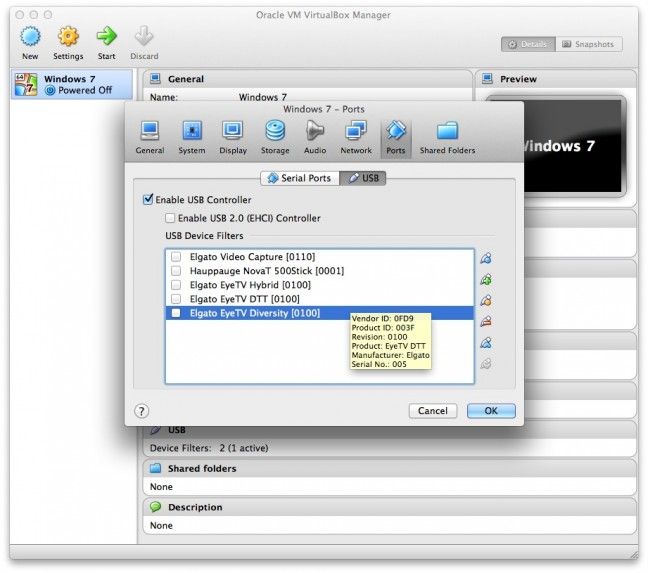Open the Network settings section

(x=356, y=135)
